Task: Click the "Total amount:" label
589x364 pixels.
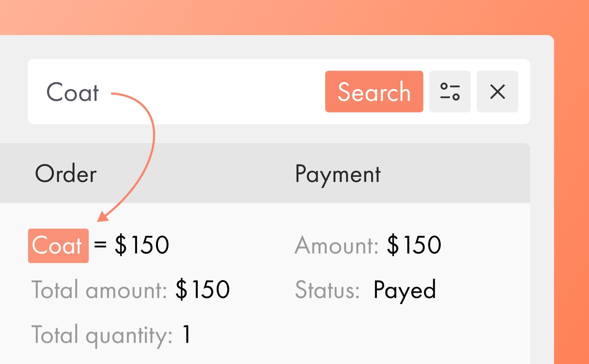Action: [99, 290]
